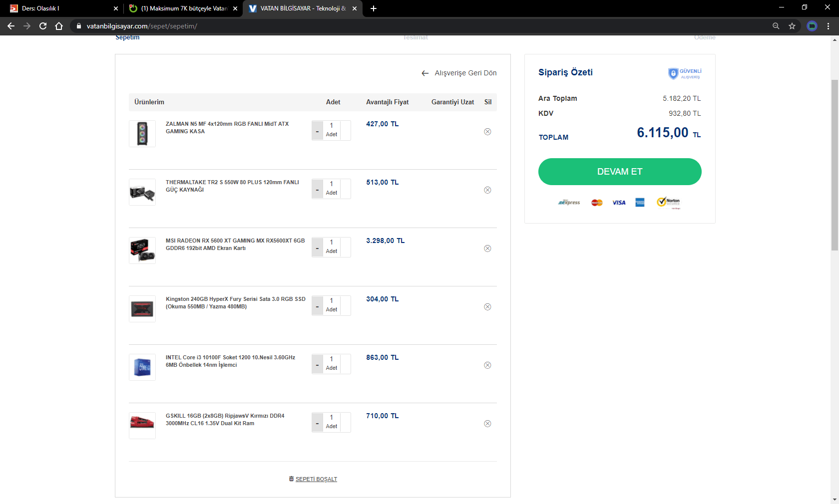Click the price '304,00 TL'
Viewport: 839px width, 504px height.
[x=383, y=299]
